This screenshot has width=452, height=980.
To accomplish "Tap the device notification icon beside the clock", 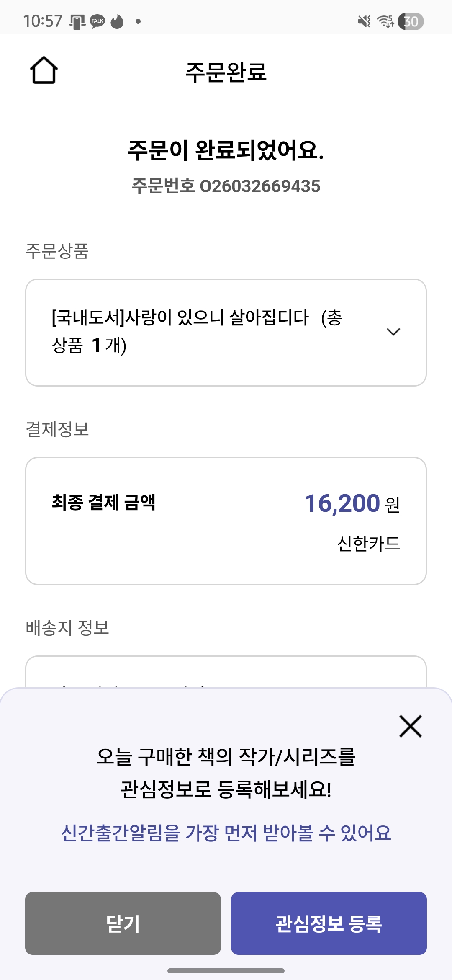I will coord(77,21).
